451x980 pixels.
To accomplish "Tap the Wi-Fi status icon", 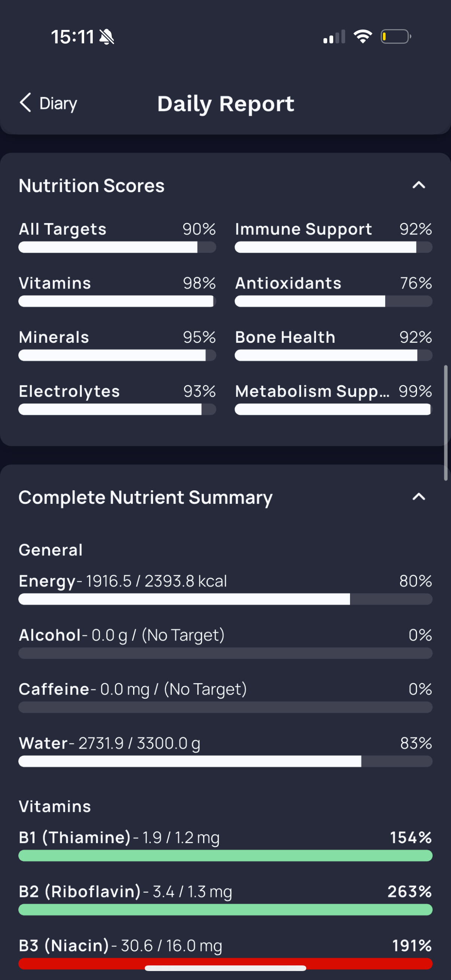I will point(363,37).
